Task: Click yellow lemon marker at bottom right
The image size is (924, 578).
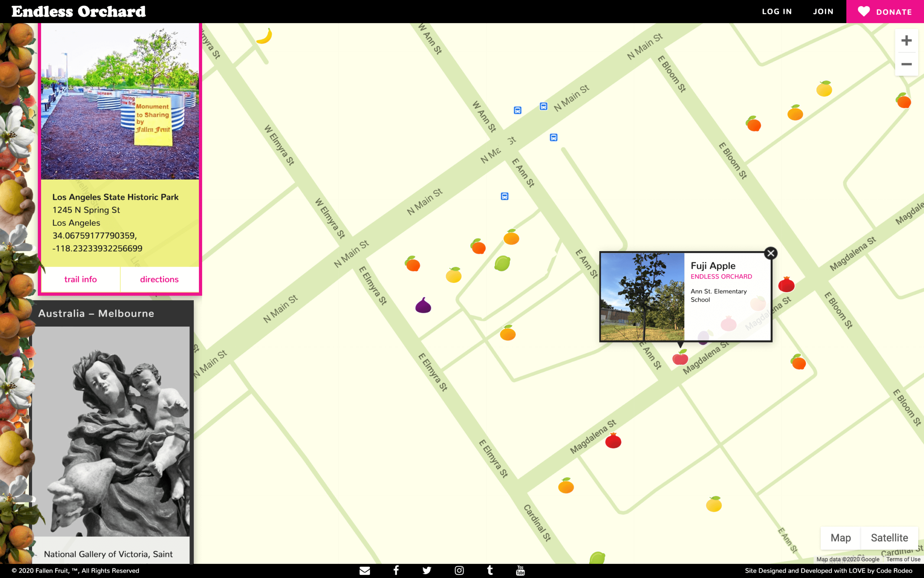Action: click(x=714, y=504)
